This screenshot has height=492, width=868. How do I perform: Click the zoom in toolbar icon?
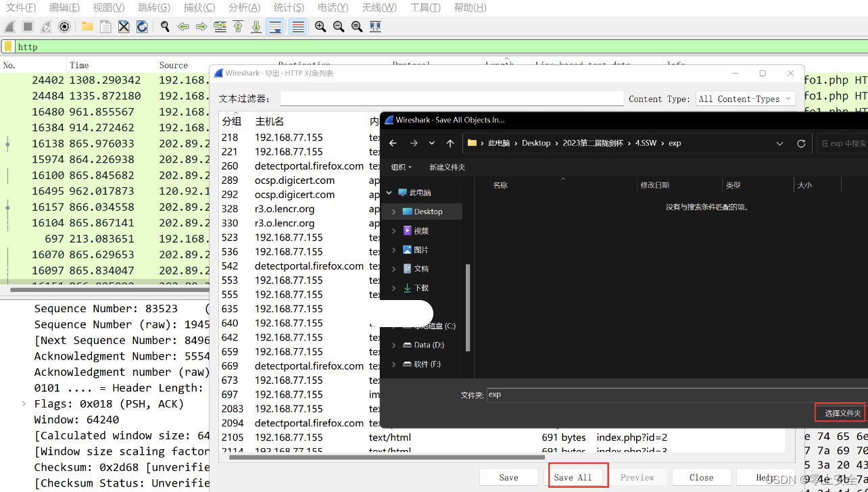click(320, 27)
